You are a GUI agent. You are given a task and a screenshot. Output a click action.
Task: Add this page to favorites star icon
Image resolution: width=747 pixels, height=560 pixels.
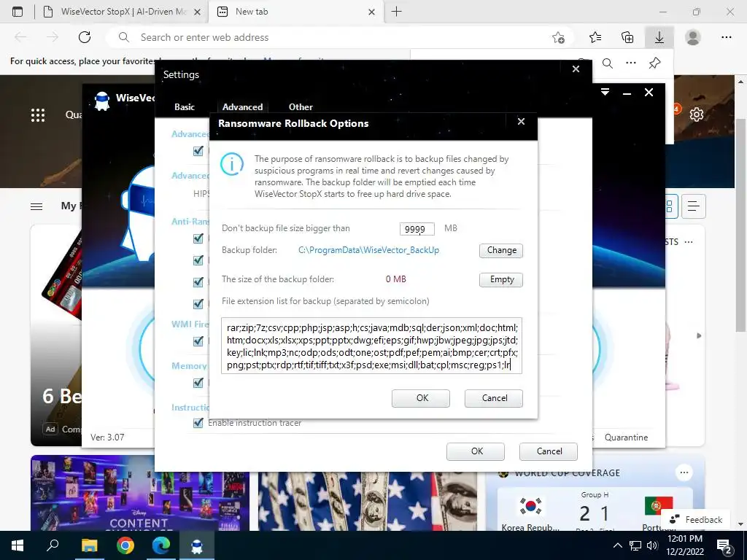coord(558,37)
